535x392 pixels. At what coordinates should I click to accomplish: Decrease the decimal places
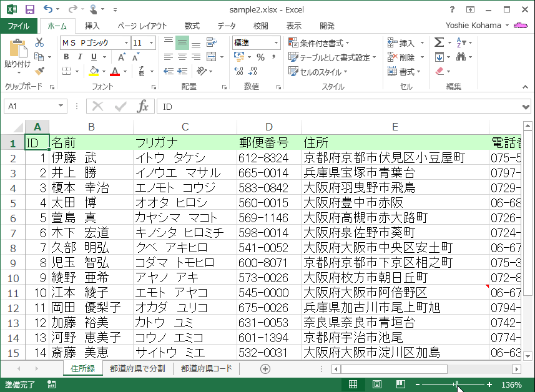coord(253,71)
